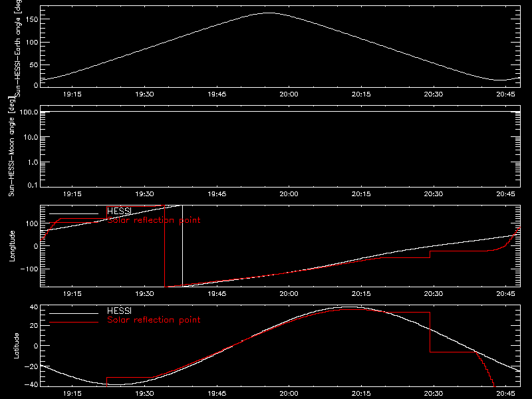Click the 150 tick on Earth angle axis
Viewport: 532px width, 399px height.
[31, 20]
